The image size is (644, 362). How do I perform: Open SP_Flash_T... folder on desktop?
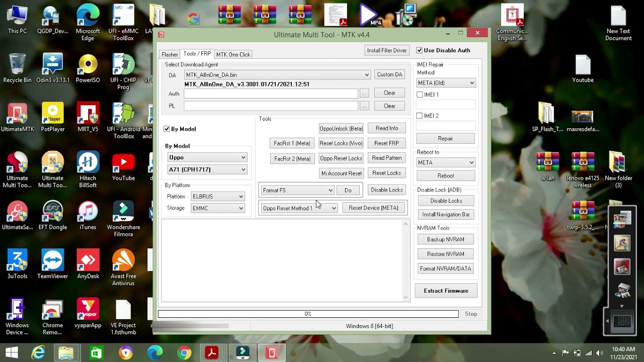pos(547,118)
